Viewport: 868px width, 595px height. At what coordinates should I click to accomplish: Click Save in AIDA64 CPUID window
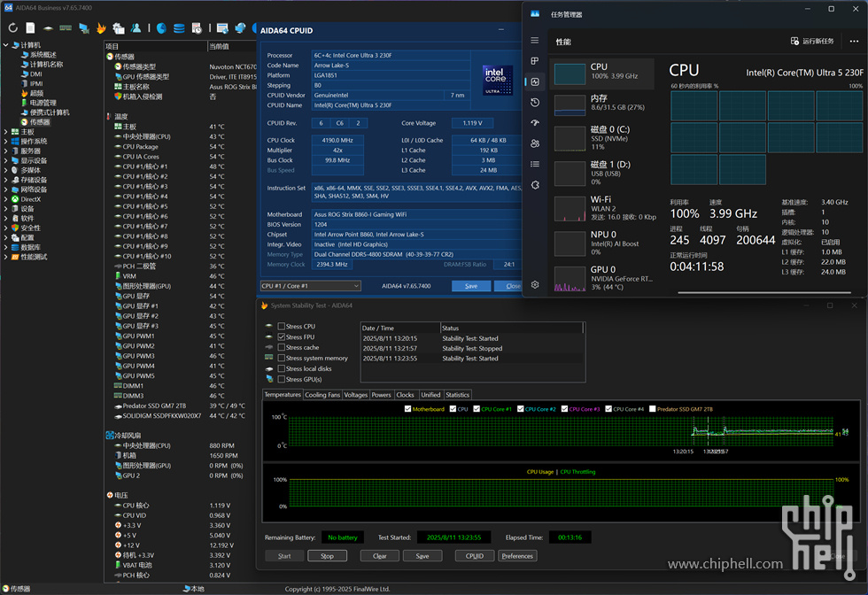click(x=471, y=286)
